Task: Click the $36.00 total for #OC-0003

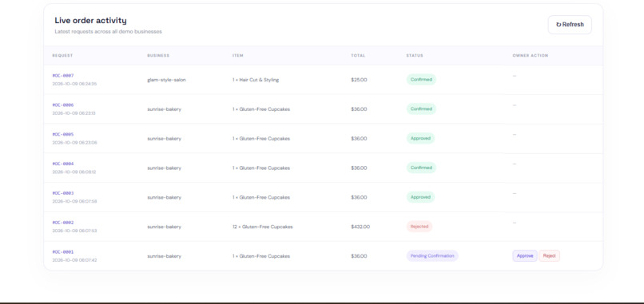Action: tap(359, 198)
